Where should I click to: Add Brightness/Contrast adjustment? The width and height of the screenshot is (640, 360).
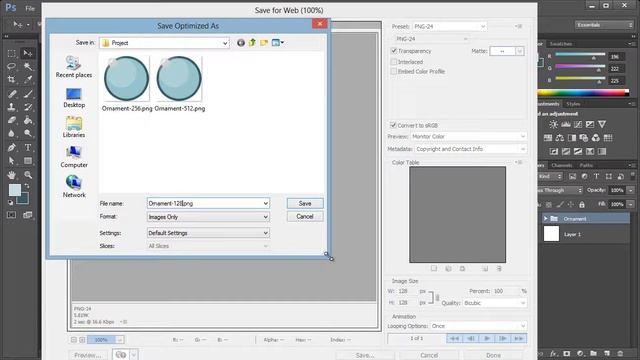point(553,124)
